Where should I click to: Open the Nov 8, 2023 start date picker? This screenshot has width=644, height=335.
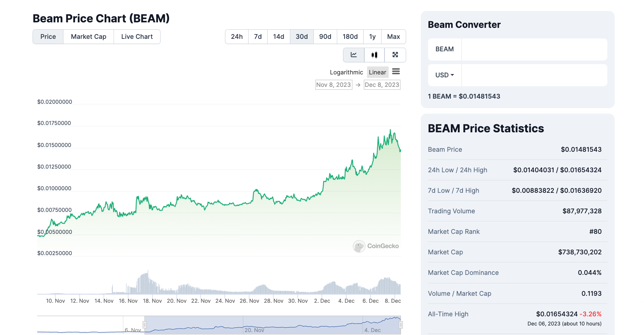333,85
